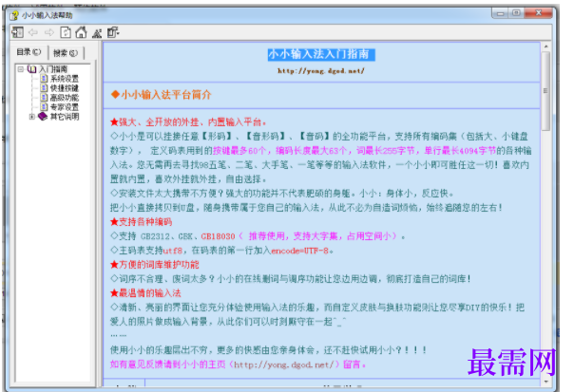Click the help icon in the title bar
This screenshot has height=392, width=574.
(14, 15)
